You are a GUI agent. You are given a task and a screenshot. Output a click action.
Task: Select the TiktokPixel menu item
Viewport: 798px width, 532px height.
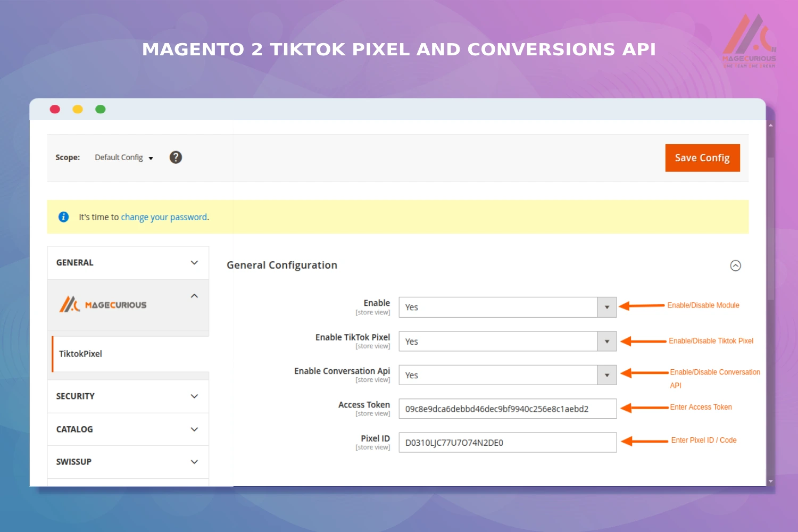click(x=80, y=354)
